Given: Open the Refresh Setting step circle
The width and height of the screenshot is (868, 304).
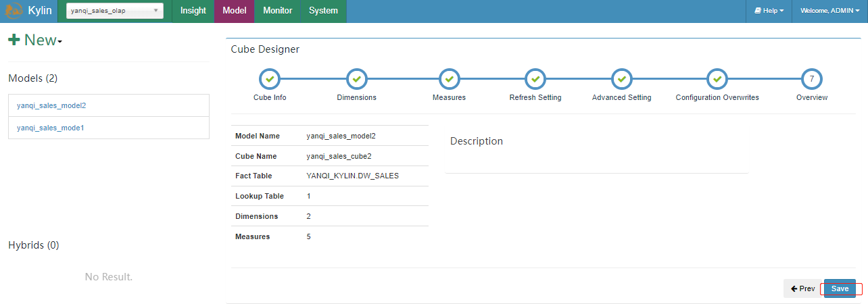Looking at the screenshot, I should coord(535,79).
